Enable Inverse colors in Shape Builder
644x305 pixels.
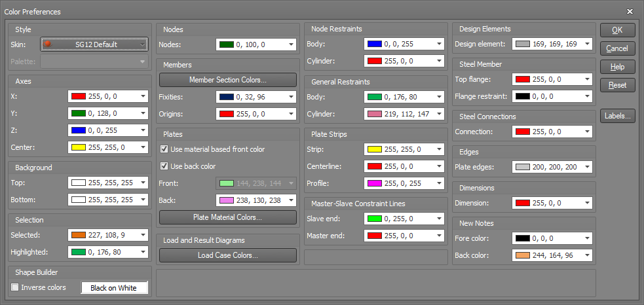(x=15, y=287)
